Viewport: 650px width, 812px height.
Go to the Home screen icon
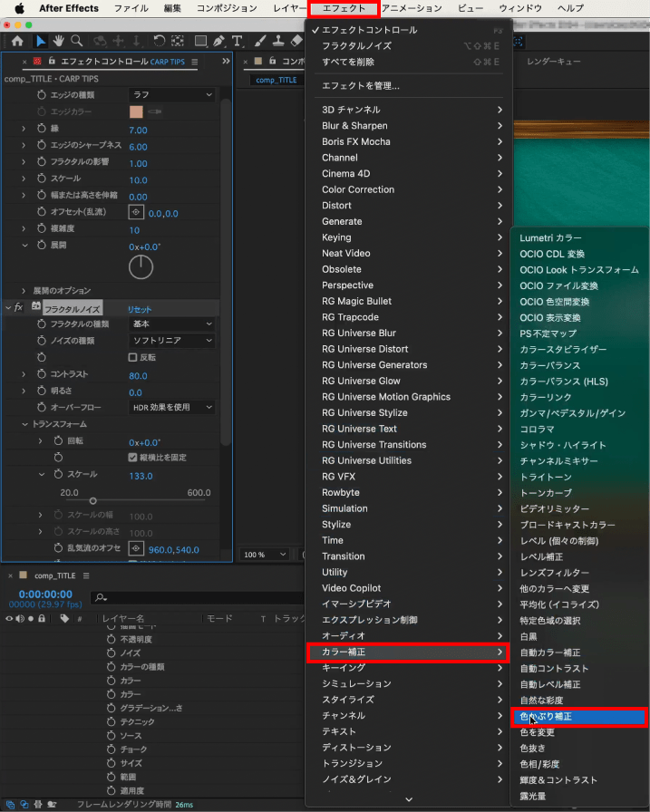coord(17,42)
